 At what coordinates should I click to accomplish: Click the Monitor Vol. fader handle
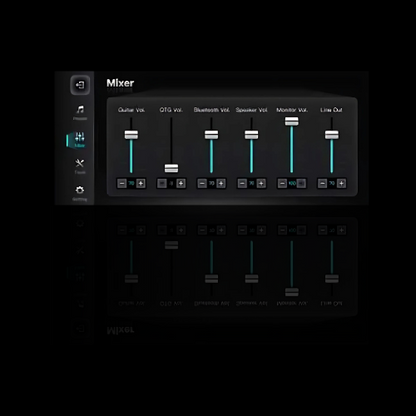pyautogui.click(x=292, y=121)
